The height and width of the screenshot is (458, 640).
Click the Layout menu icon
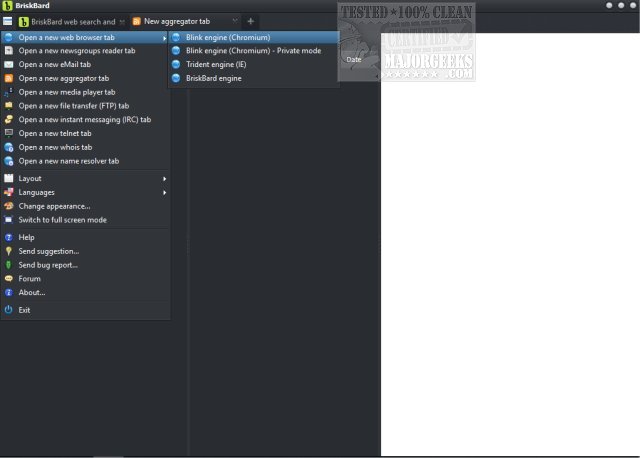pos(9,178)
